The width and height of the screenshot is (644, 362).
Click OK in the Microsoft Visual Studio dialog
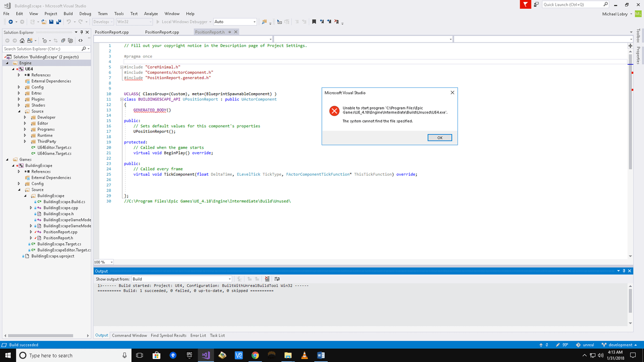coord(439,137)
